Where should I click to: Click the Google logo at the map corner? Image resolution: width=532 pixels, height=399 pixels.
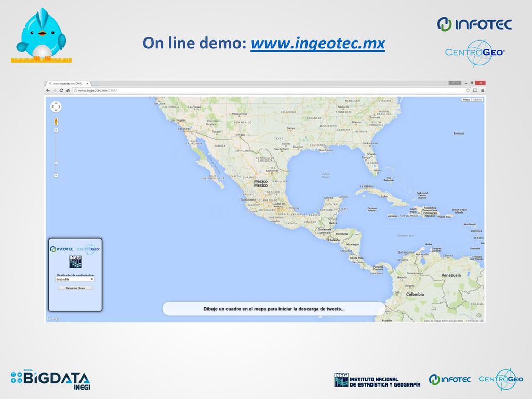54,318
